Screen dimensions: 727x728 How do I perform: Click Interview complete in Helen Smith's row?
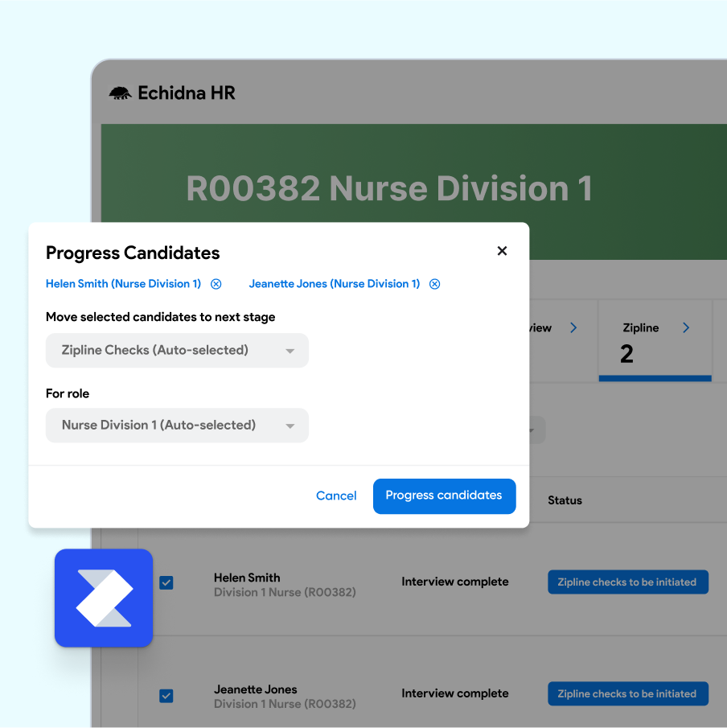coord(455,582)
